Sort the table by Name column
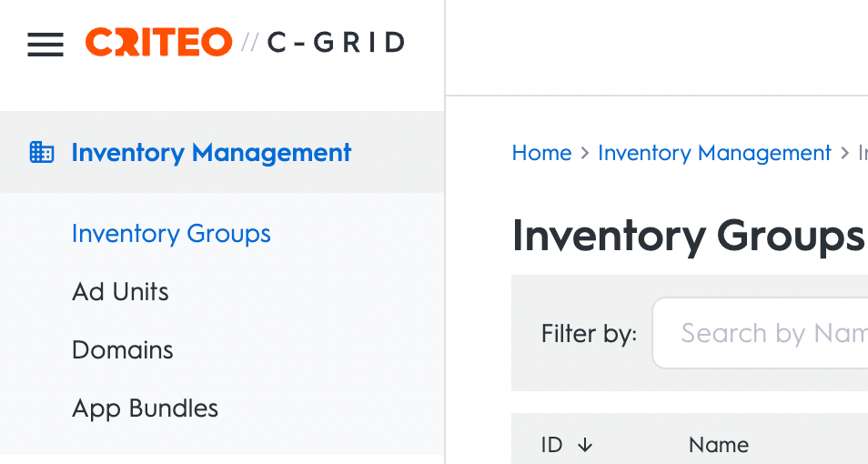The width and height of the screenshot is (868, 464). [x=719, y=445]
